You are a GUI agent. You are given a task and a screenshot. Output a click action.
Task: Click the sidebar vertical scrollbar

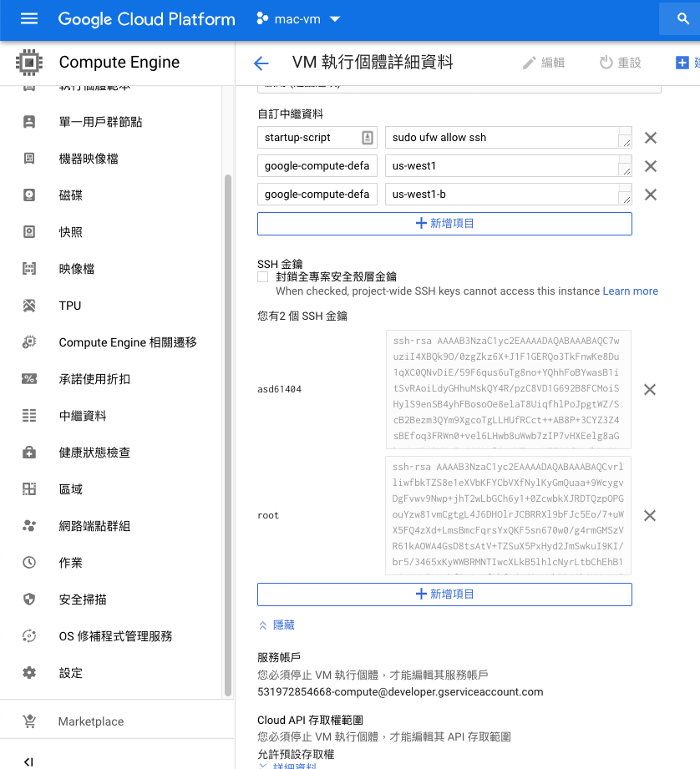(227, 435)
